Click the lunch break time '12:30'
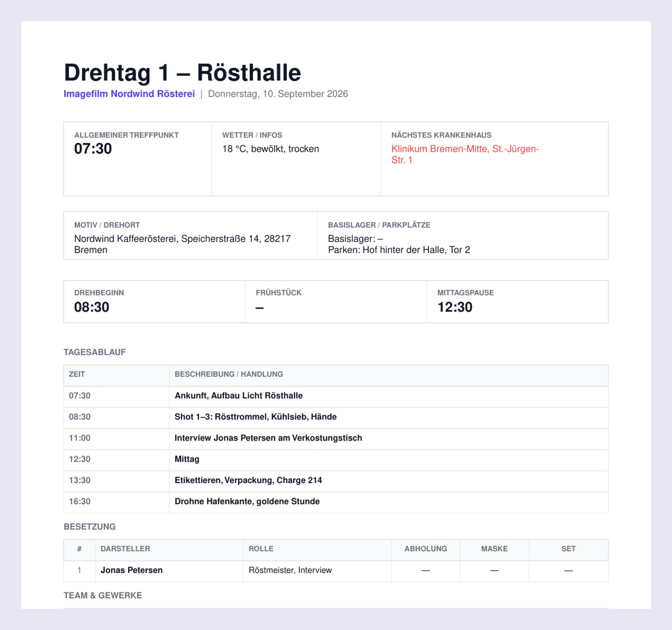 tap(455, 307)
